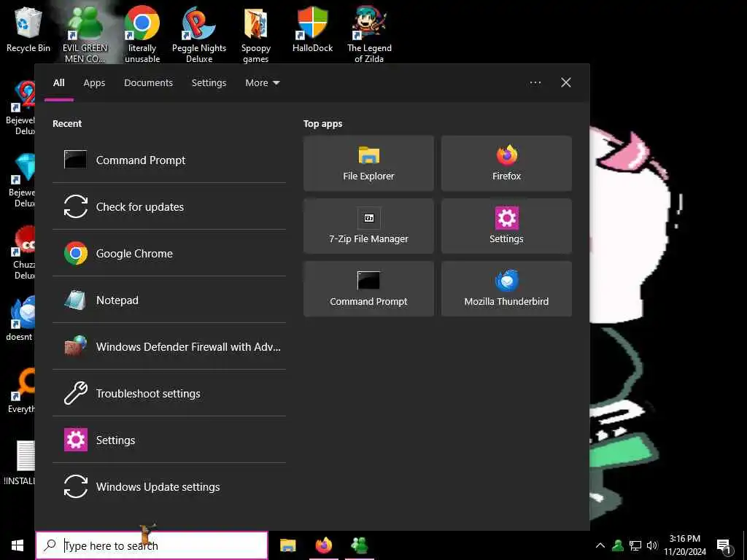
Task: Open File Explorer on the taskbar
Action: coord(287,545)
